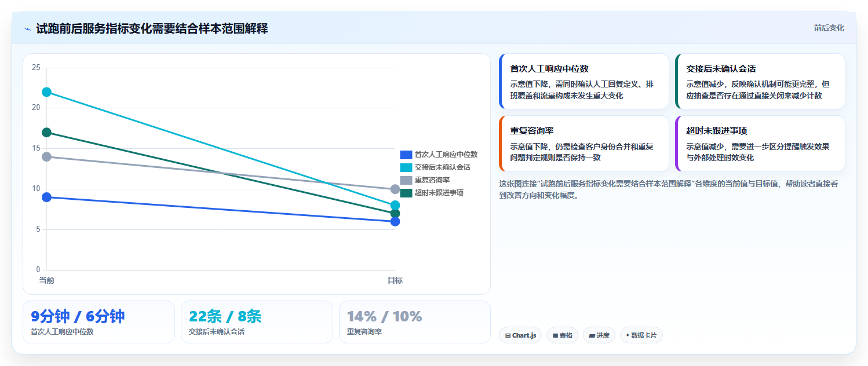Click legend label 首次人工响应中位数
Image resolution: width=868 pixels, height=366 pixels.
point(446,155)
